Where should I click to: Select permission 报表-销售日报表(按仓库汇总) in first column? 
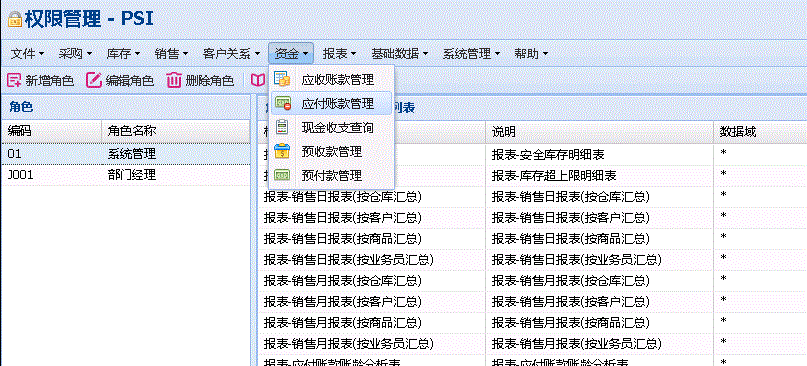[x=343, y=197]
